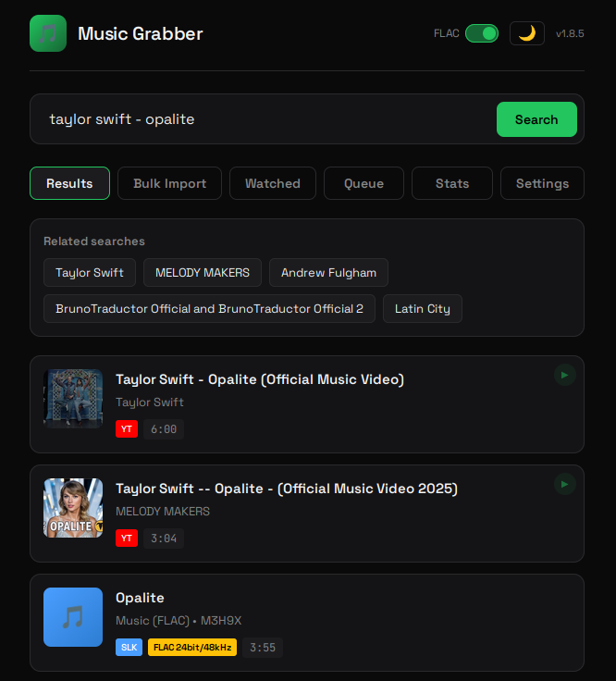The image size is (616, 681).
Task: Switch to the Bulk Import tab
Action: pyautogui.click(x=169, y=183)
